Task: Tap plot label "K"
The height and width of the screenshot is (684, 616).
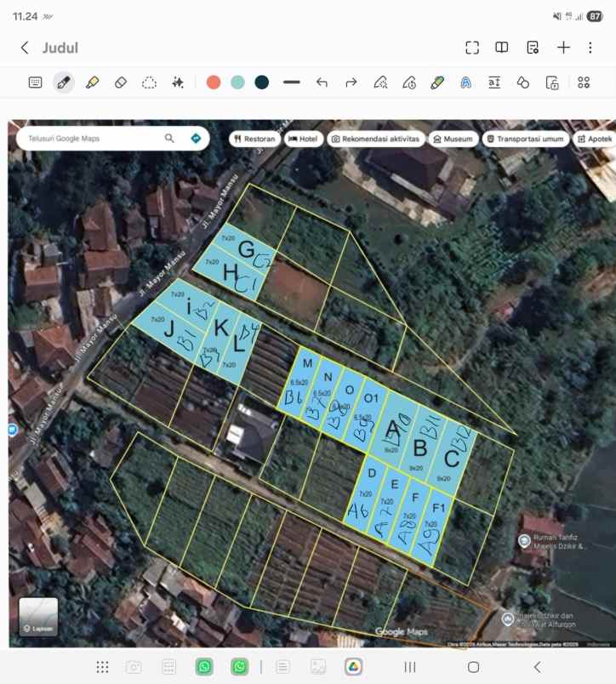Action: pyautogui.click(x=221, y=328)
